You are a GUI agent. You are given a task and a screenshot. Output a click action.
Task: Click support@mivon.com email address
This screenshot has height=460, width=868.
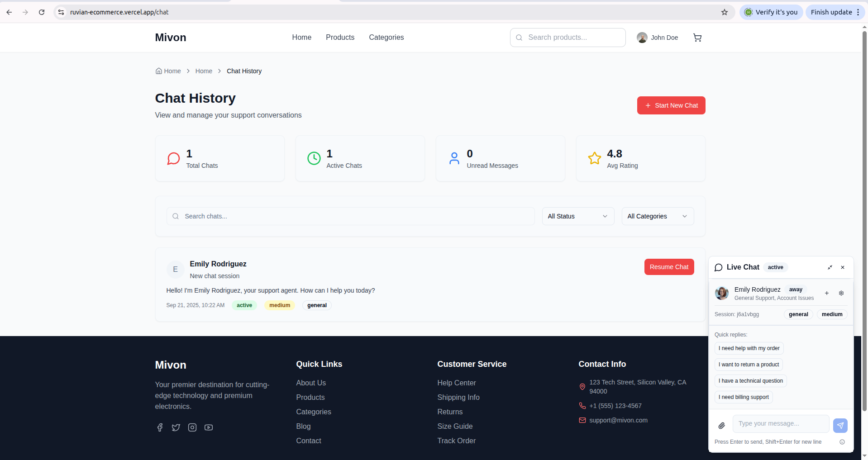(618, 420)
